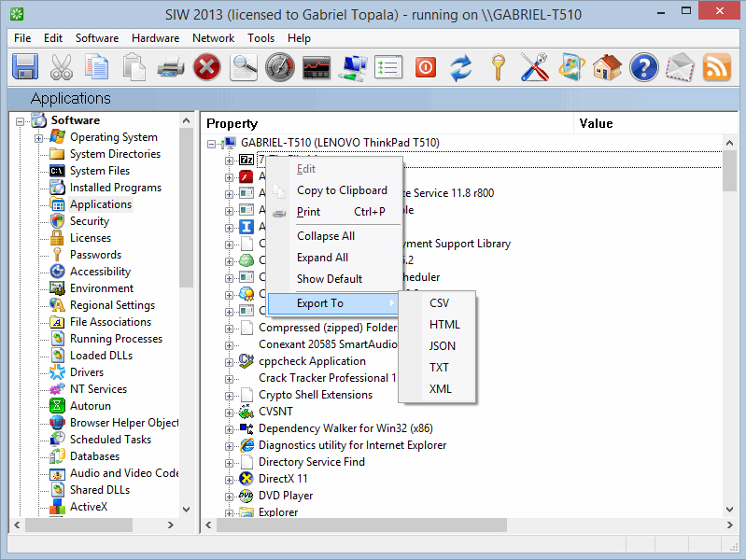Open the File menu

22,38
